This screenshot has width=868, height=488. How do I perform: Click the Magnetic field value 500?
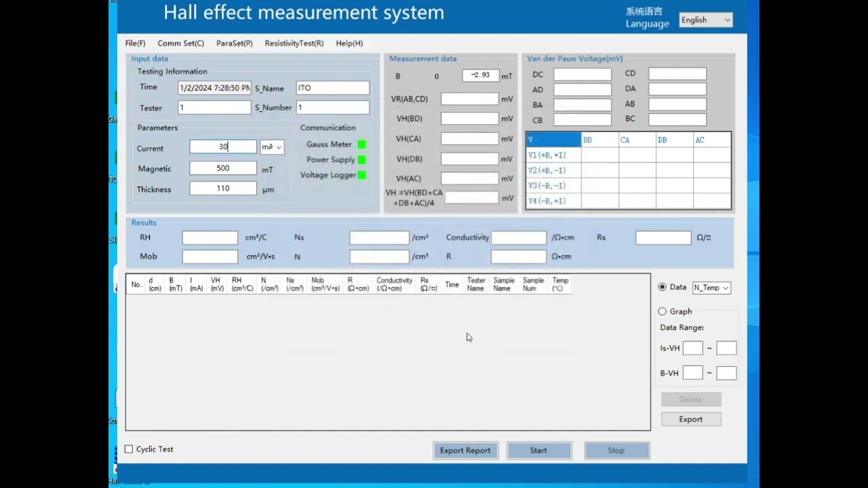(223, 168)
